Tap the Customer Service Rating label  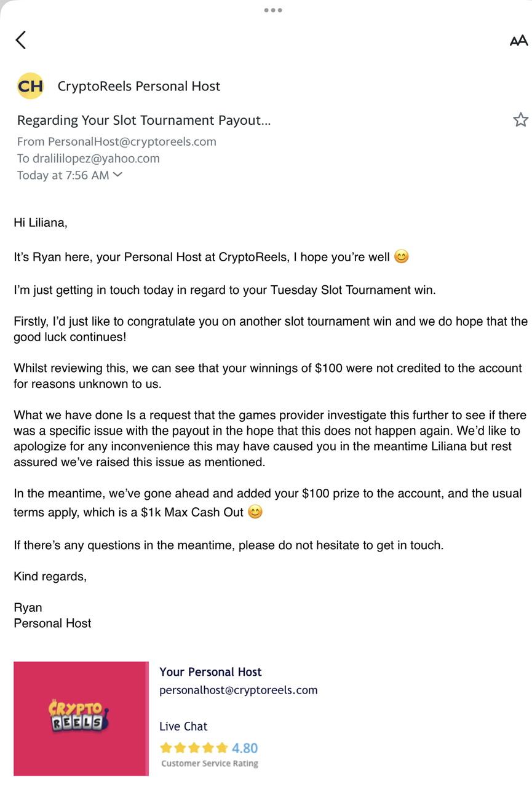[209, 764]
